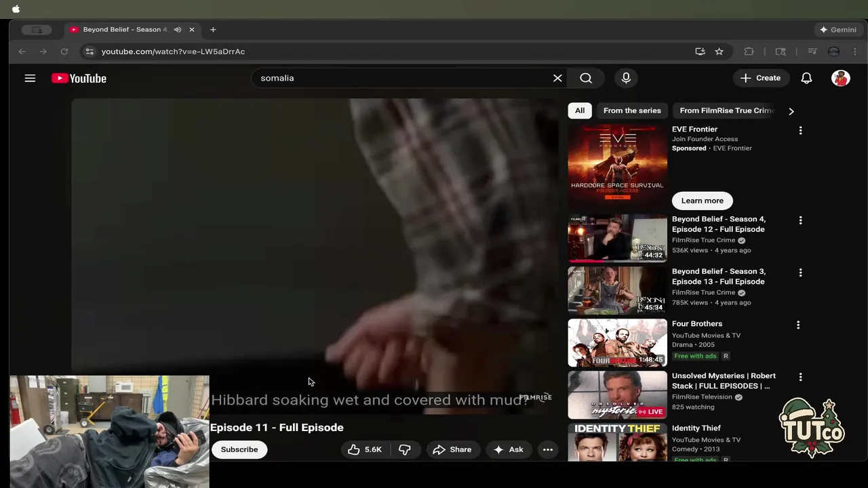Open Beyond Belief Season 4 Episode 12 title

point(719,224)
